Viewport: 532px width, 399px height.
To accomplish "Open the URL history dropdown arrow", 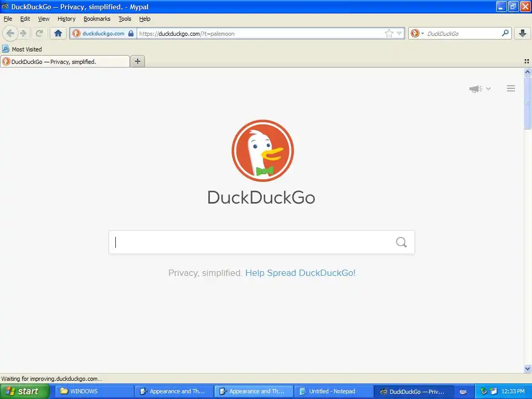I will click(400, 33).
